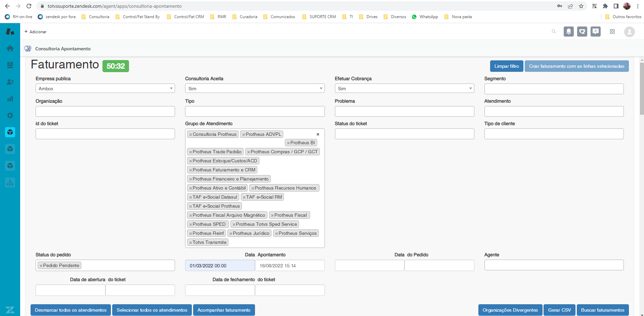Open the org chart app icon
644x316 pixels.
click(x=10, y=182)
